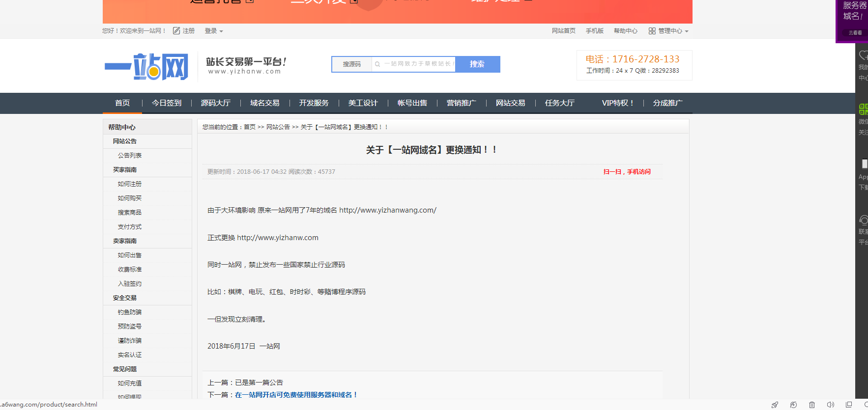
Task: Click the 一站网 site logo
Action: click(x=146, y=66)
